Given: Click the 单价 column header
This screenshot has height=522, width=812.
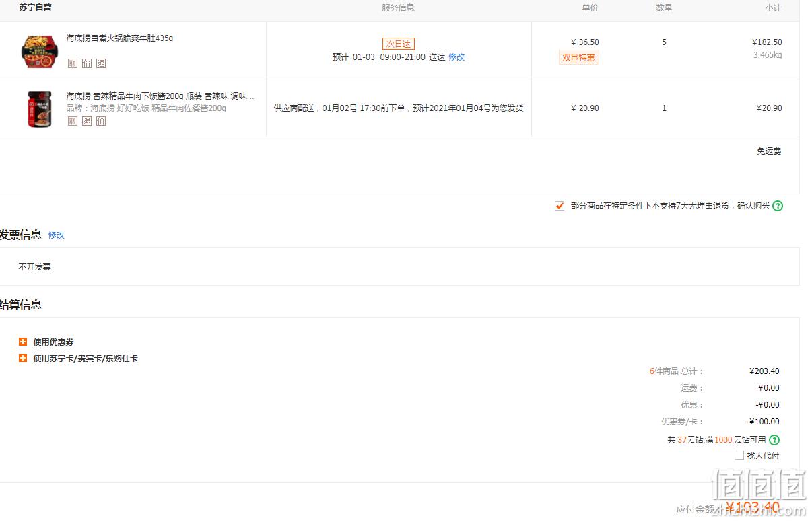Looking at the screenshot, I should point(590,8).
